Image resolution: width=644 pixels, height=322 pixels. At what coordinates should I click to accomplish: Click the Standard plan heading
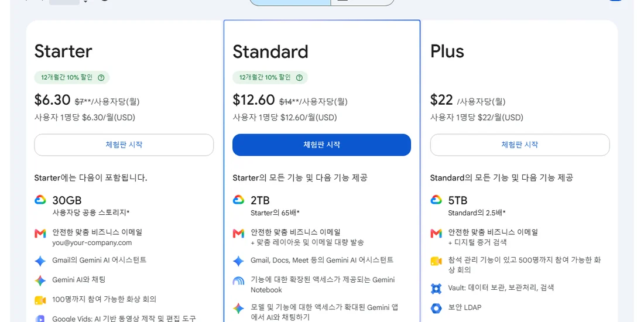270,52
